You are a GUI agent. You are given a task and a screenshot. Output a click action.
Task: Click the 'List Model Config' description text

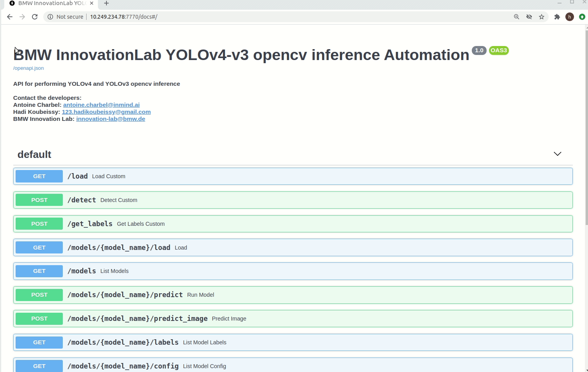(x=205, y=366)
